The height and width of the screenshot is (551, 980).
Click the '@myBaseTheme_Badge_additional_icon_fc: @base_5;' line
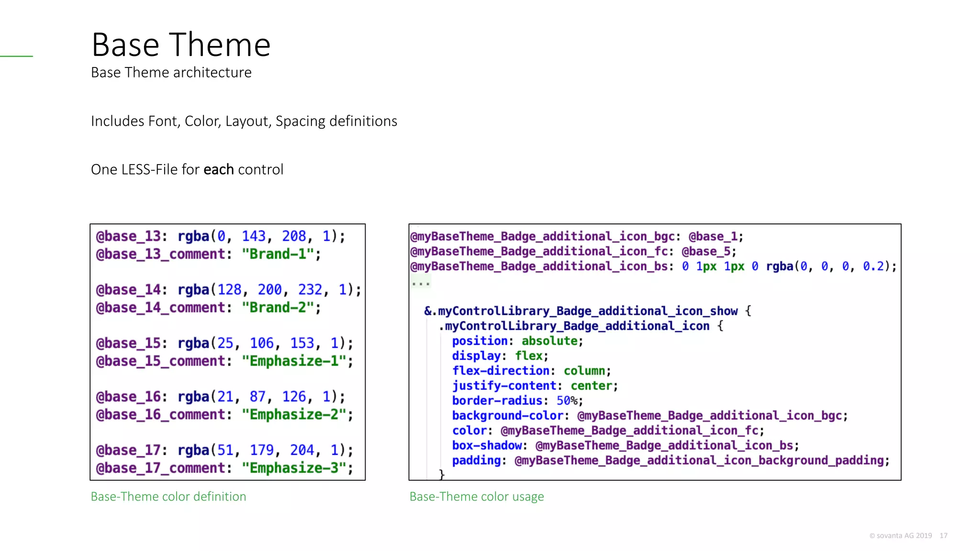coord(573,252)
